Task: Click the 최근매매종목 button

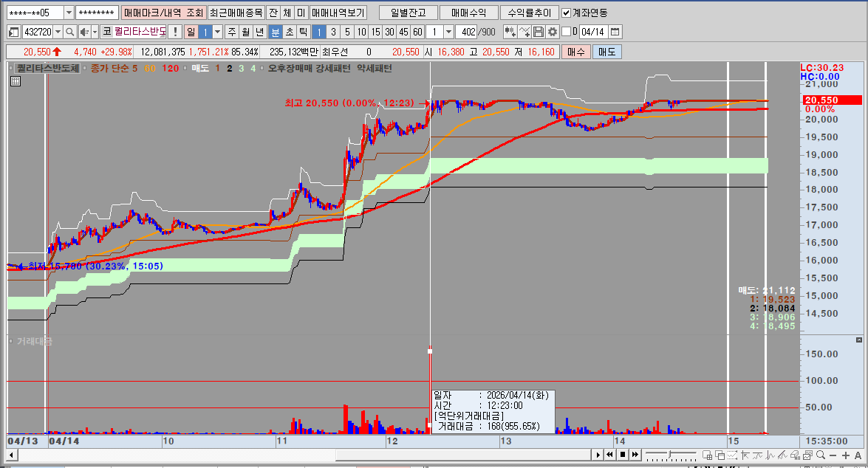Action: pyautogui.click(x=236, y=13)
